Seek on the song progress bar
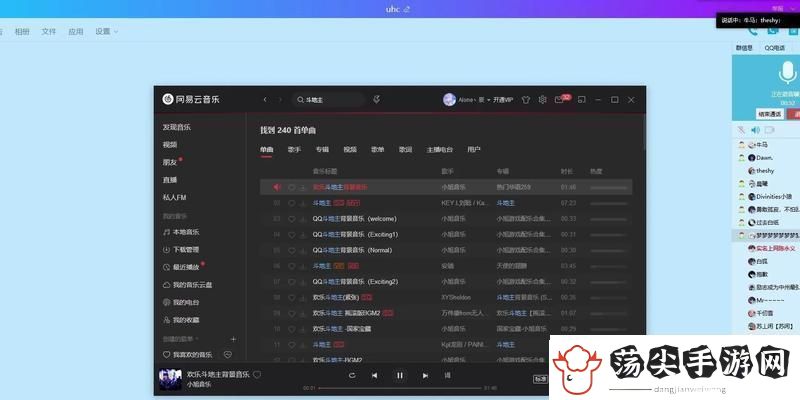 click(399, 388)
